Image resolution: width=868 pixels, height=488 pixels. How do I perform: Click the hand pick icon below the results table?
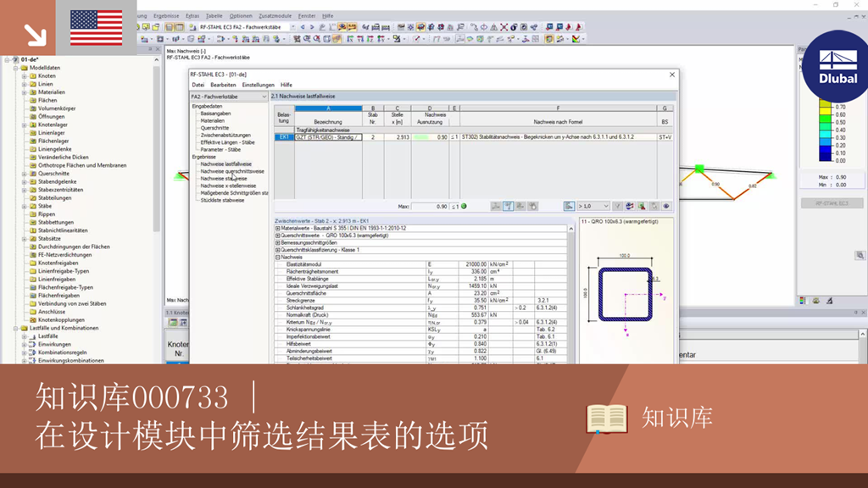click(x=532, y=207)
